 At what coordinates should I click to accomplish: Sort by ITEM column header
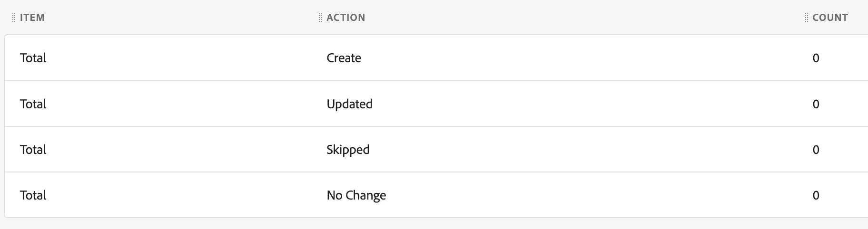[32, 18]
